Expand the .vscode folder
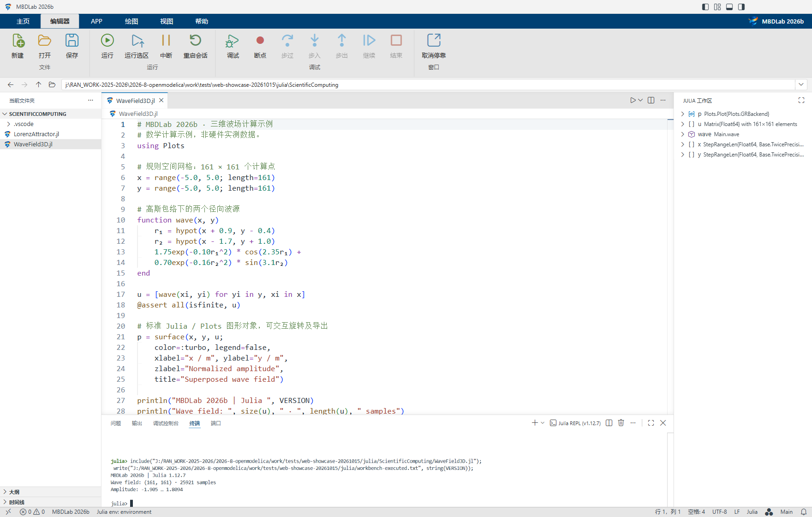 (9, 124)
